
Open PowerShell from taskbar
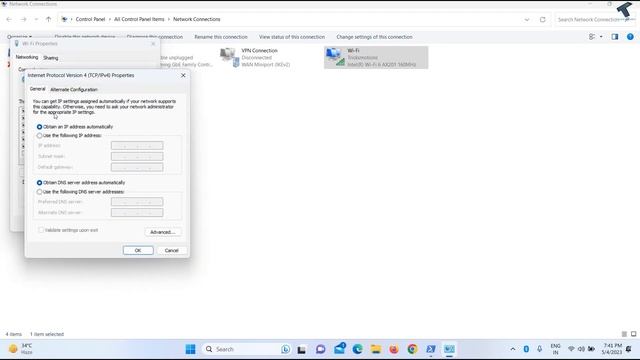[431, 349]
